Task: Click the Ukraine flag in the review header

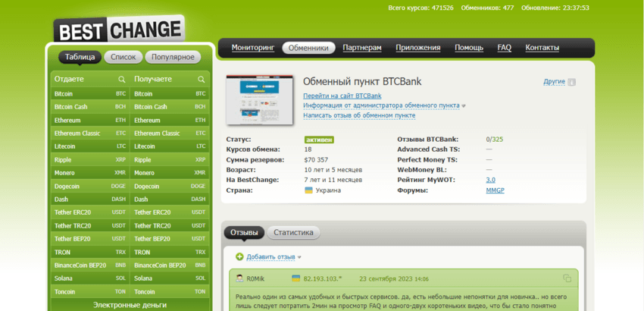Action: click(x=296, y=278)
